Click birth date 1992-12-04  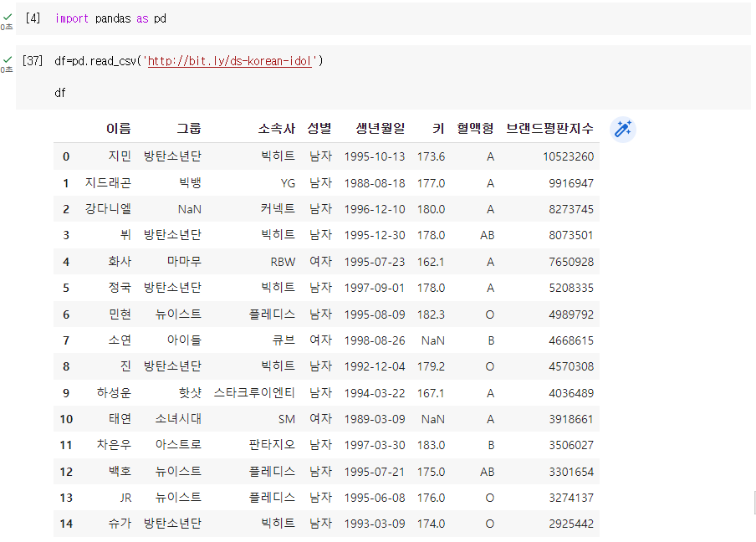tap(375, 366)
